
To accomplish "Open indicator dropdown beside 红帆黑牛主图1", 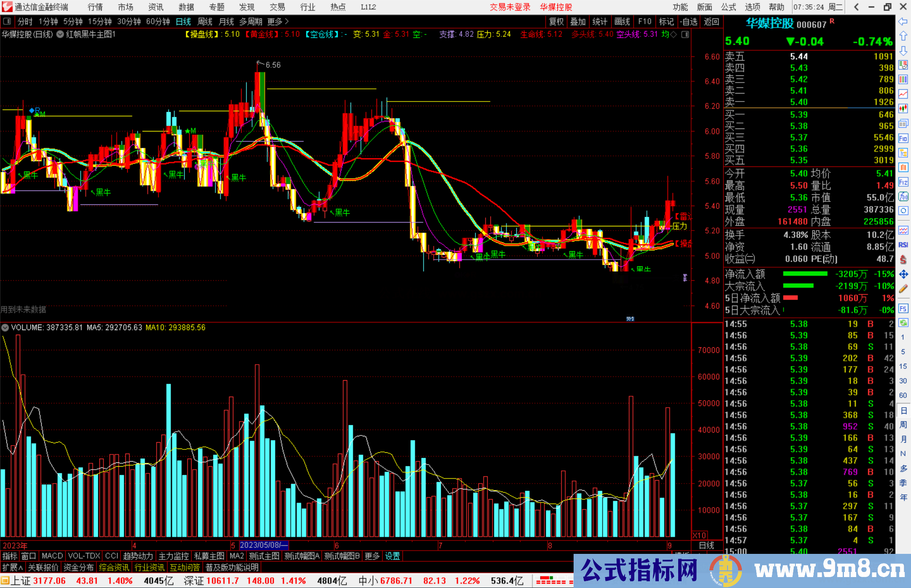I will [60, 35].
